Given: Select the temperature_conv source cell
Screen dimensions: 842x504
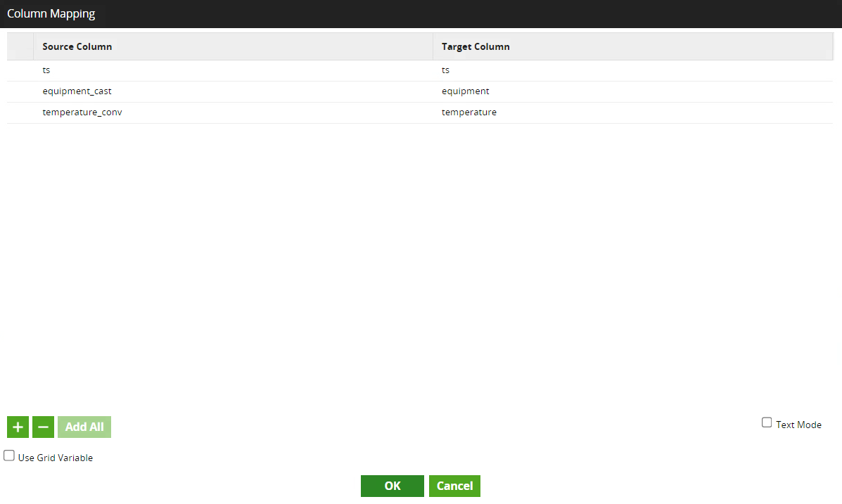Looking at the screenshot, I should point(232,112).
